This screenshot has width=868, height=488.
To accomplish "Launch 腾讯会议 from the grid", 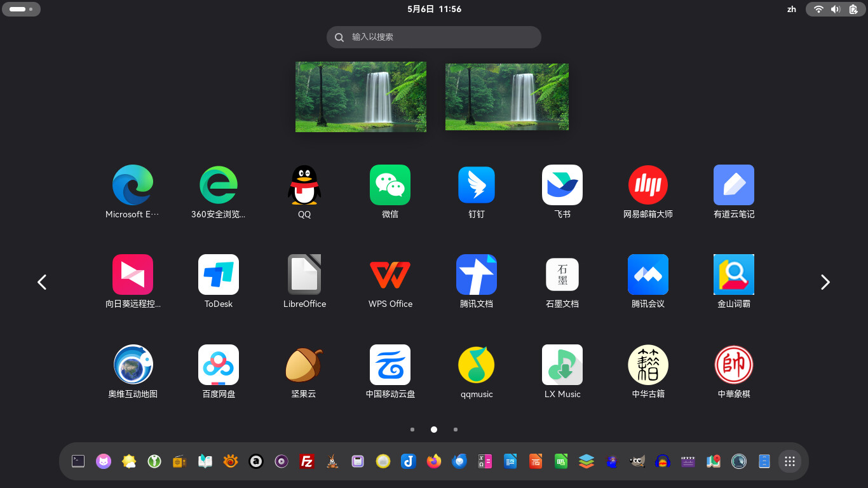I will coord(648,274).
